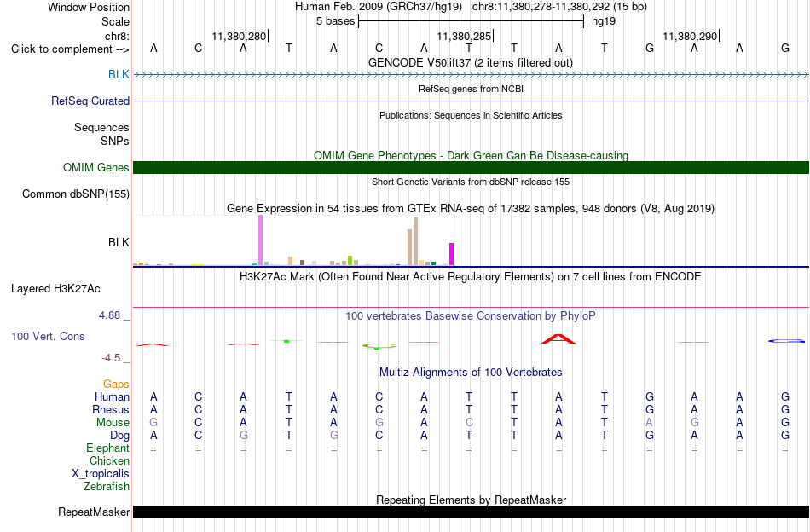Click the orange Gaps label
The image size is (810, 532).
pyautogui.click(x=116, y=384)
